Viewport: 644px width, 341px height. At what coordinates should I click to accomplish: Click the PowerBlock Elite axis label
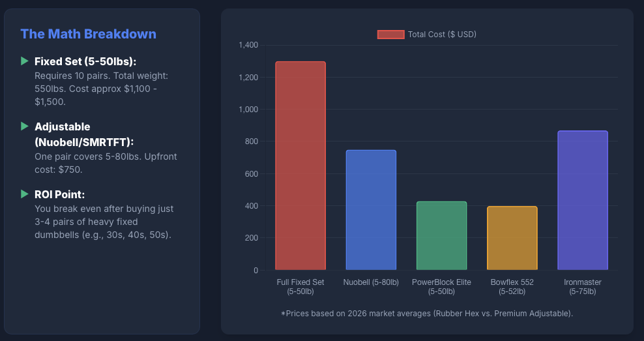click(x=441, y=287)
